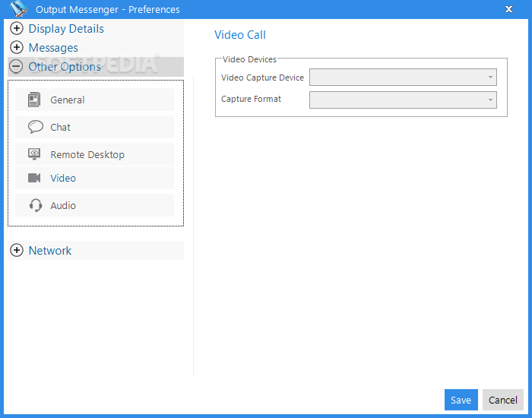This screenshot has height=418, width=532.
Task: Click the Capture Format label
Action: 251,99
